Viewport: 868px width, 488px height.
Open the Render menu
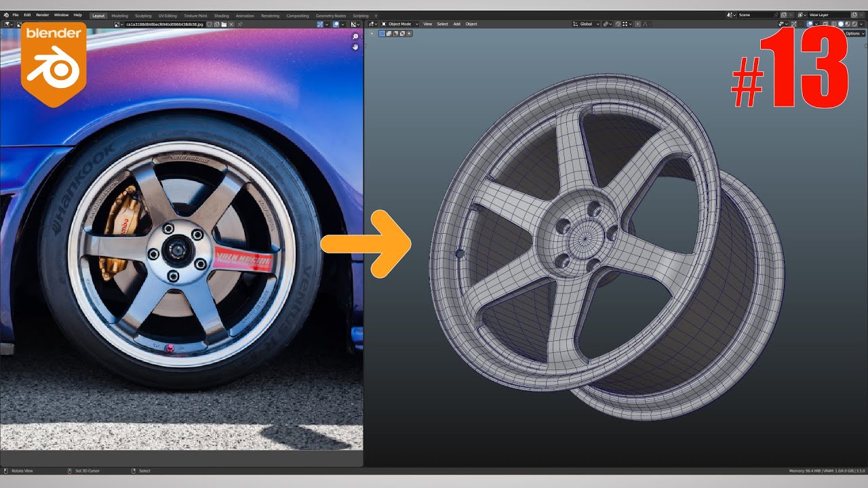tap(43, 15)
